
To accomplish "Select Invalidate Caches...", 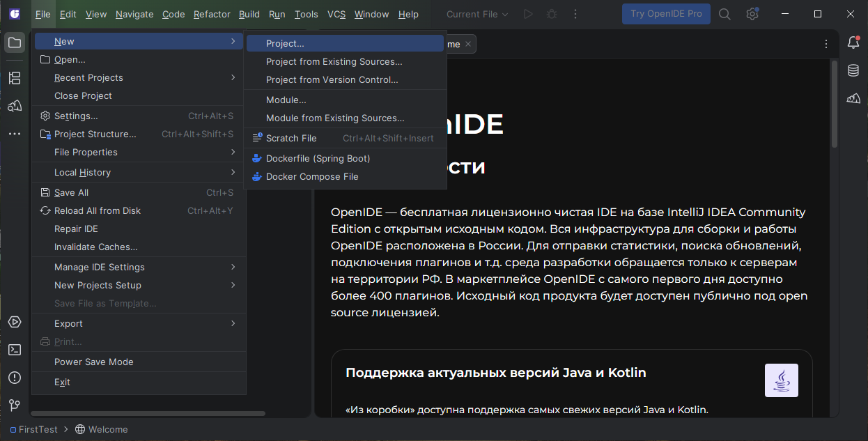I will (x=139, y=247).
